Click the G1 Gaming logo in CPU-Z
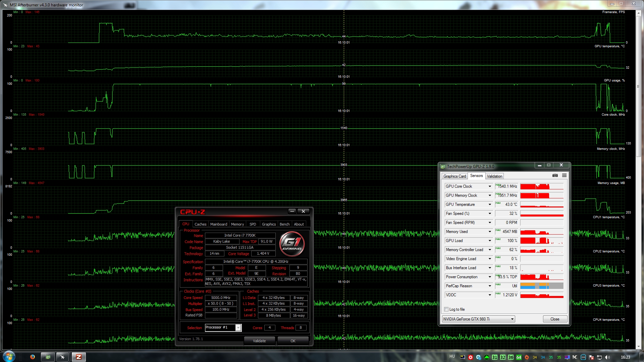Viewport: 644px width, 362px height. [x=292, y=244]
